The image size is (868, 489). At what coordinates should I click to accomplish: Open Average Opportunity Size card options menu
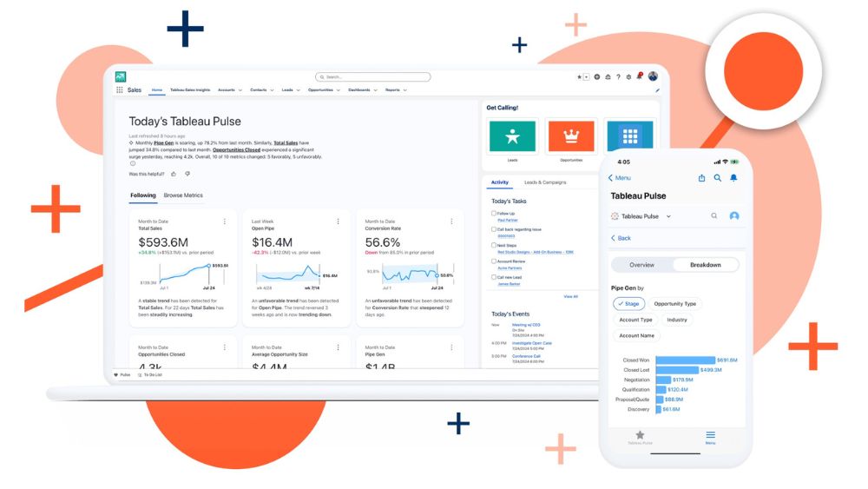click(x=339, y=347)
